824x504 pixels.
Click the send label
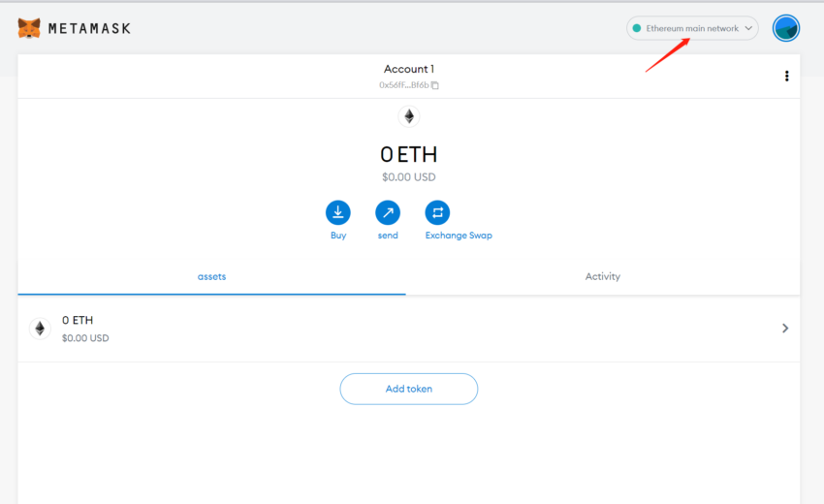pos(388,236)
